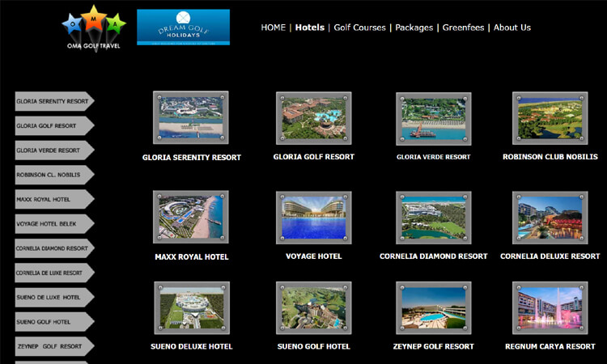
Task: Click the Zeynep Golf Resort sidebar arrow button
Action: pyautogui.click(x=54, y=346)
